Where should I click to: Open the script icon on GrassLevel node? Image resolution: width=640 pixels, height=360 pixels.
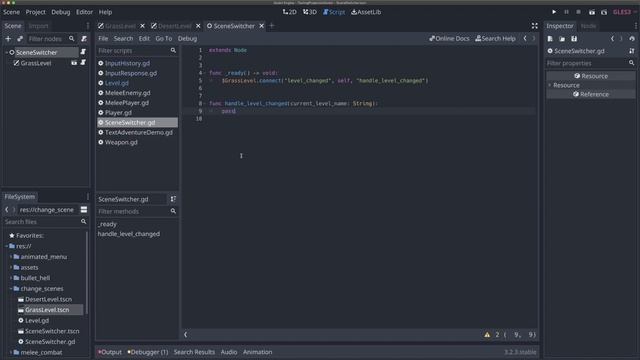[x=83, y=63]
